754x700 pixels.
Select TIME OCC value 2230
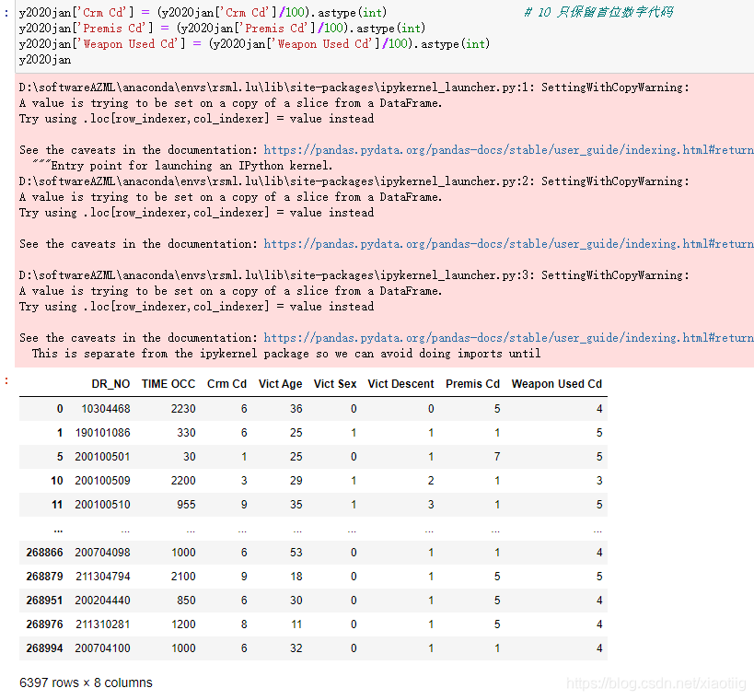(183, 409)
